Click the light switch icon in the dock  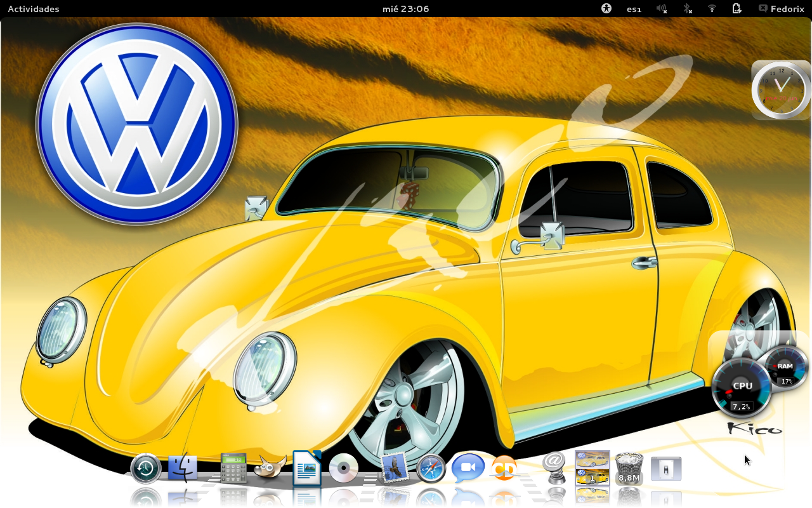click(x=665, y=467)
